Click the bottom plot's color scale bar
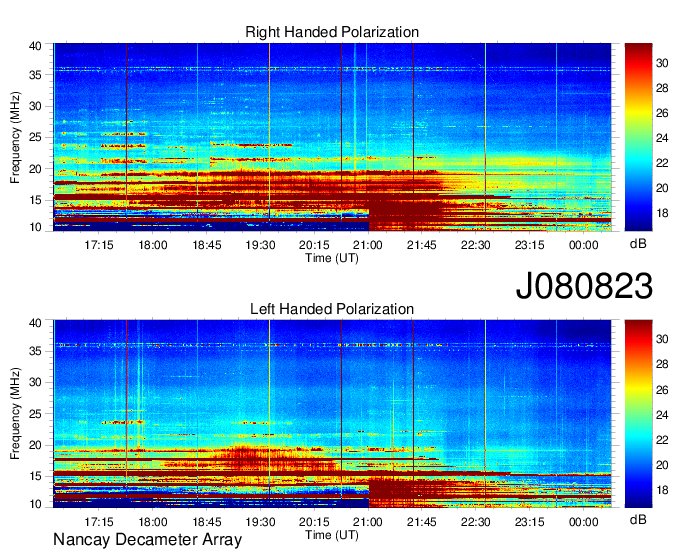This screenshot has height=552, width=680. pyautogui.click(x=638, y=414)
